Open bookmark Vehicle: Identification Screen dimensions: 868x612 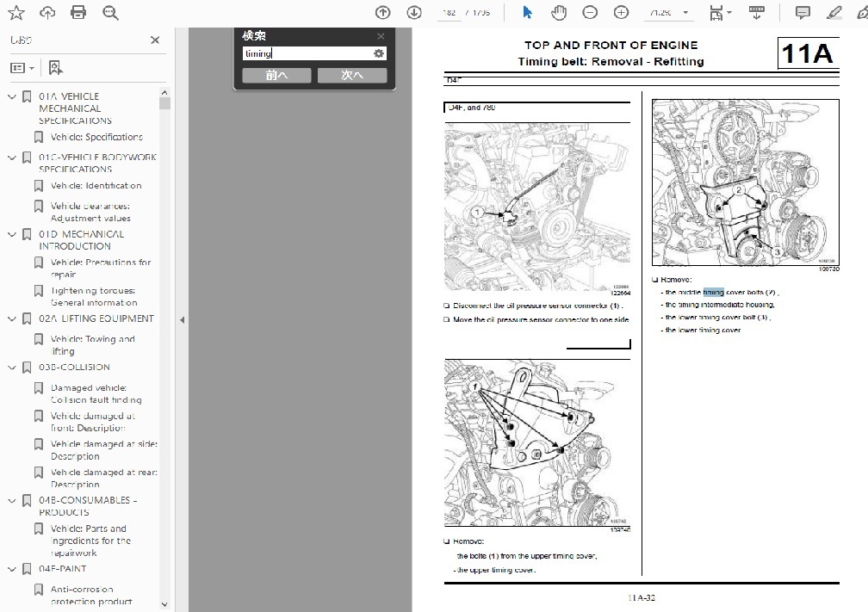tap(96, 185)
